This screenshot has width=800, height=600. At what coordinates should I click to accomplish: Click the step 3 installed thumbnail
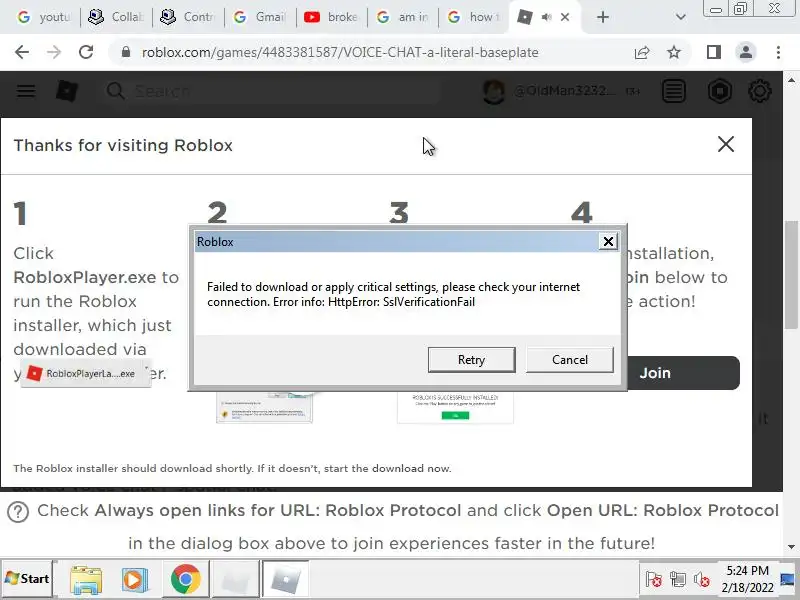pyautogui.click(x=455, y=407)
